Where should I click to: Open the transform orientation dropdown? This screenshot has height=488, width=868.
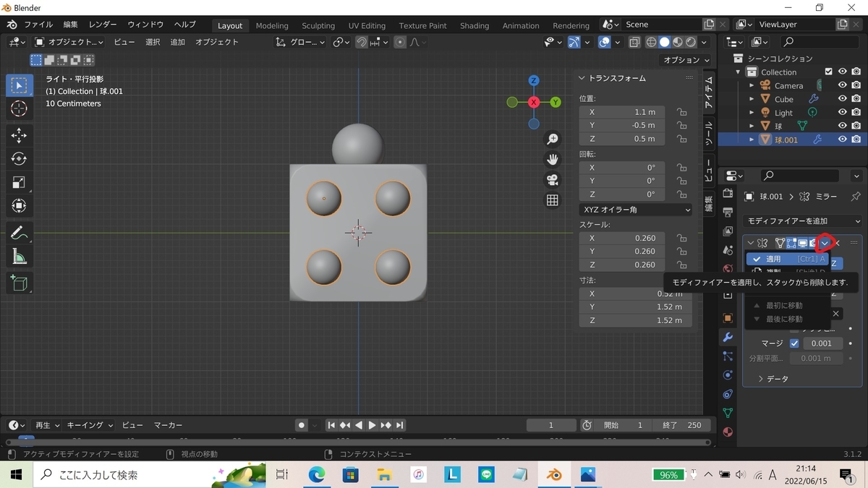click(x=301, y=43)
